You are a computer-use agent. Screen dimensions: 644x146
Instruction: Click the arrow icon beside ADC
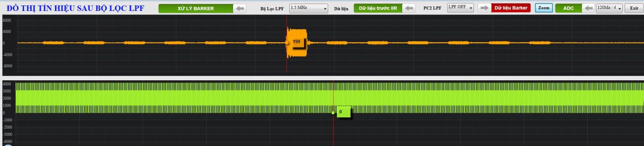pos(588,8)
